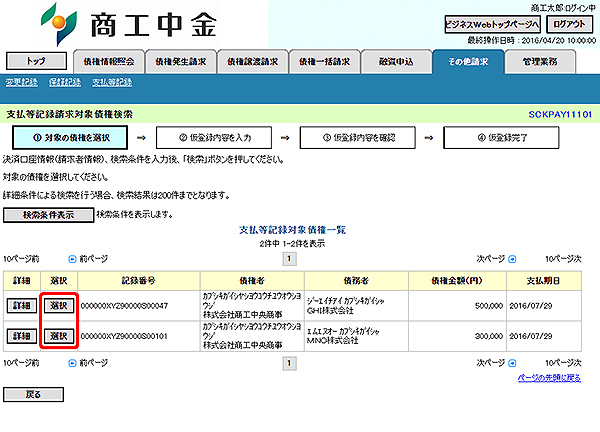Screen dimensions: 600x432
Task: Switch to the 債権一括請求 tab
Action: [324, 62]
